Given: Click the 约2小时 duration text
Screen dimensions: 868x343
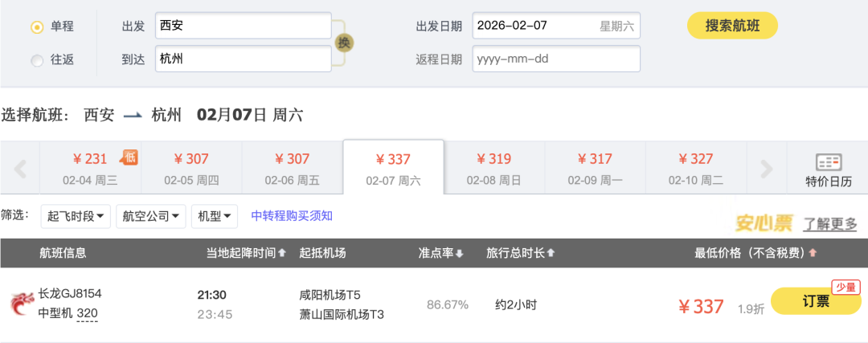Looking at the screenshot, I should click(515, 304).
